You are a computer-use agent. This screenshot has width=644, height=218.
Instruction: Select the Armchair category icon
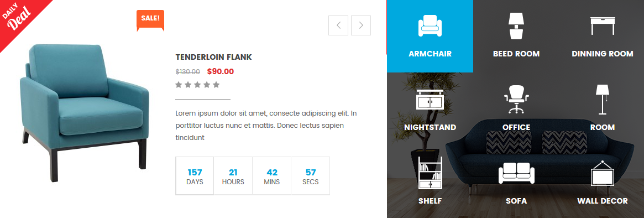(x=430, y=26)
